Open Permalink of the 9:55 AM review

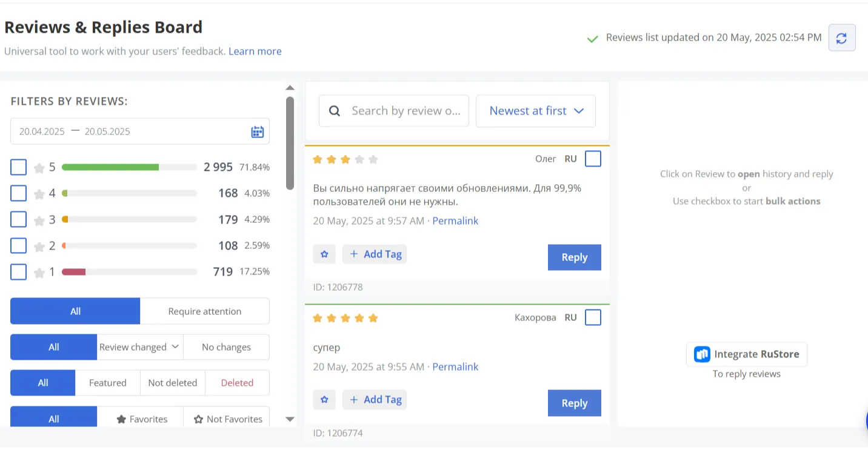(455, 367)
